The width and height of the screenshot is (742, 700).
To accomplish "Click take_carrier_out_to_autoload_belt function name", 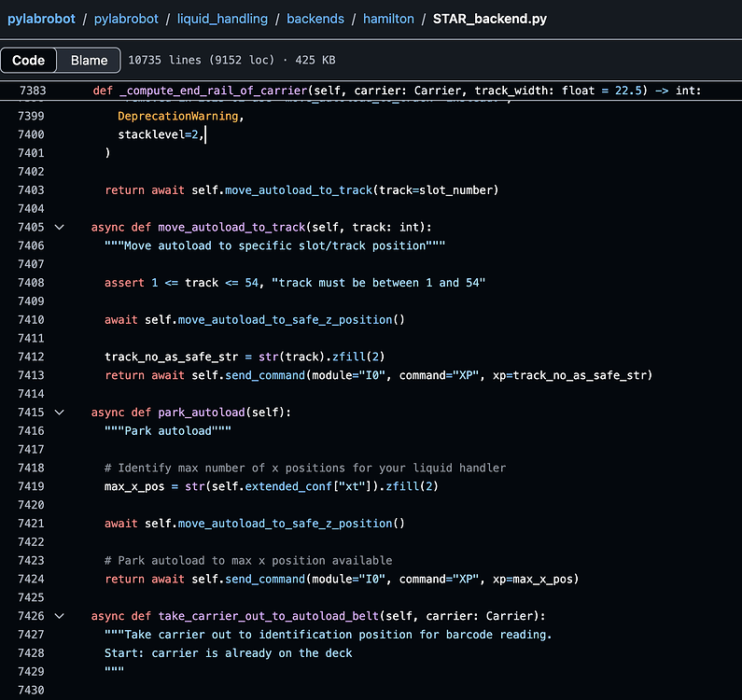I will pyautogui.click(x=268, y=616).
